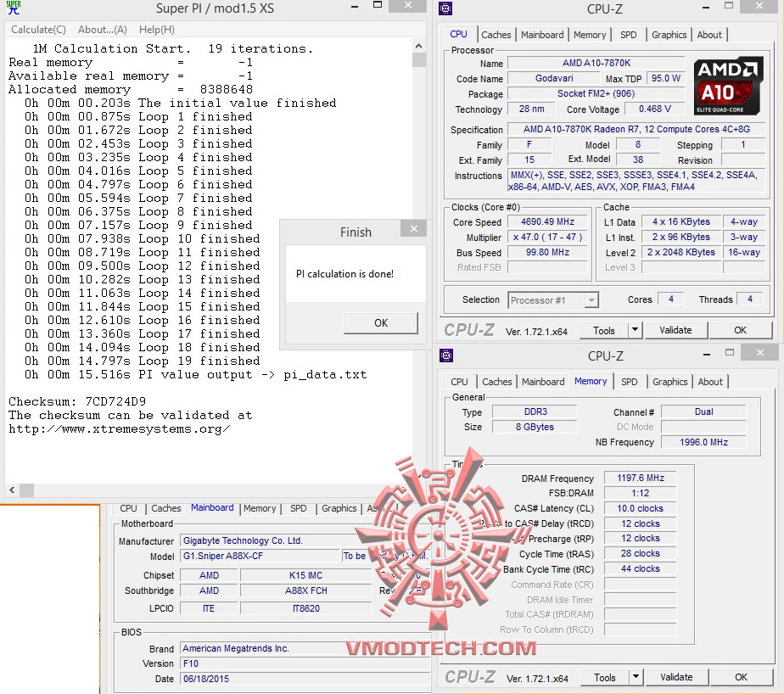
Task: Switch to Caches tab in top CPU-Z
Action: click(496, 35)
